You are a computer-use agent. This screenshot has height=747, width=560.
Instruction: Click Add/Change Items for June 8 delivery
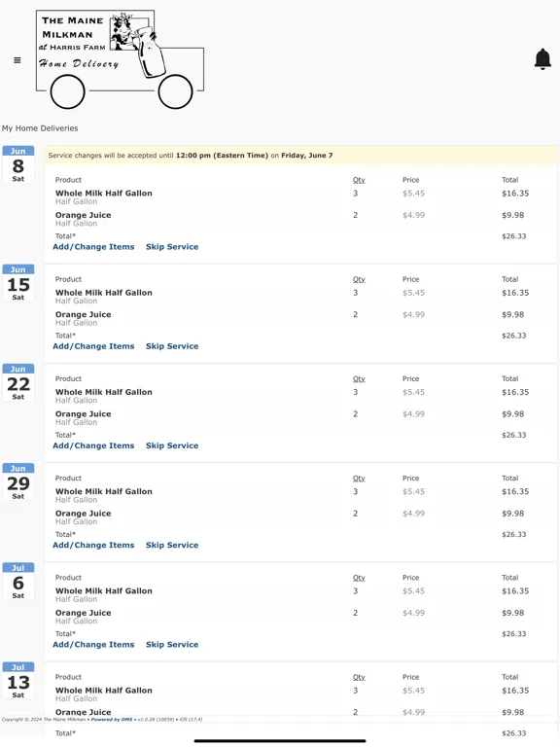click(x=93, y=247)
